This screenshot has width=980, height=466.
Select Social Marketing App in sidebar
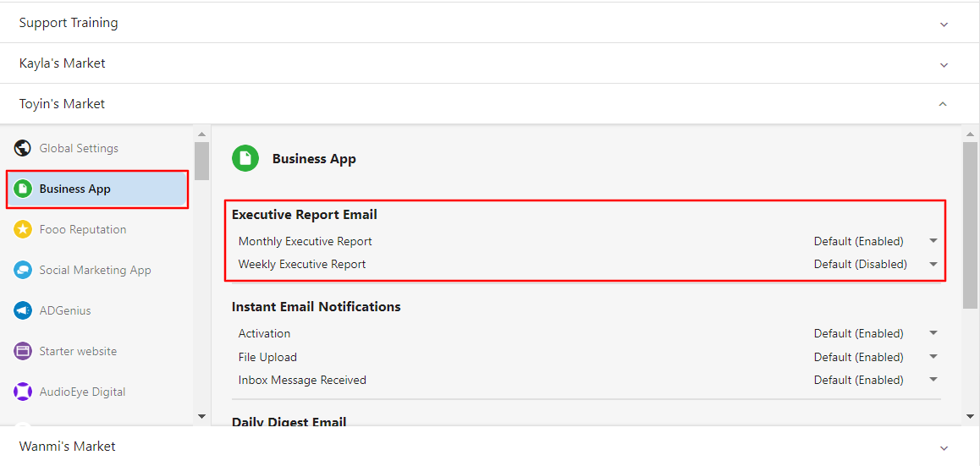click(x=96, y=270)
